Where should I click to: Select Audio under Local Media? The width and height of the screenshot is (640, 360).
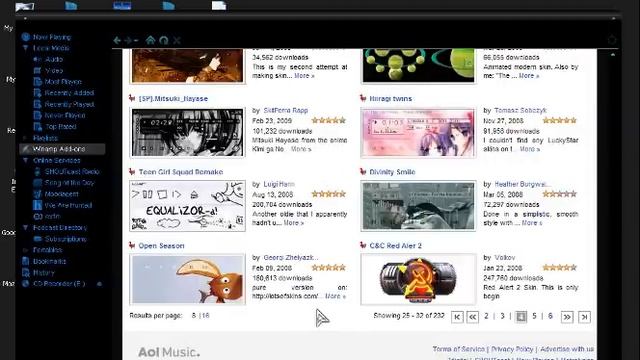(x=53, y=59)
